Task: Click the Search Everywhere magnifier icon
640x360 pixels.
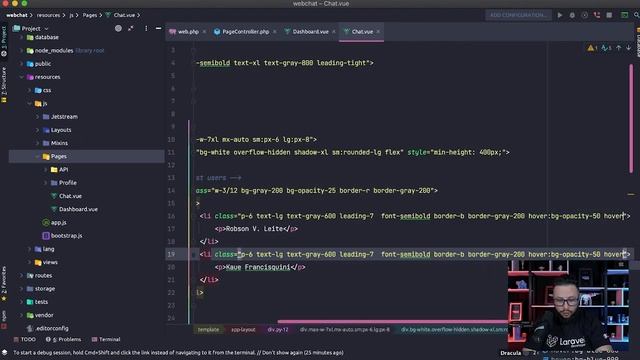Action: [x=636, y=15]
